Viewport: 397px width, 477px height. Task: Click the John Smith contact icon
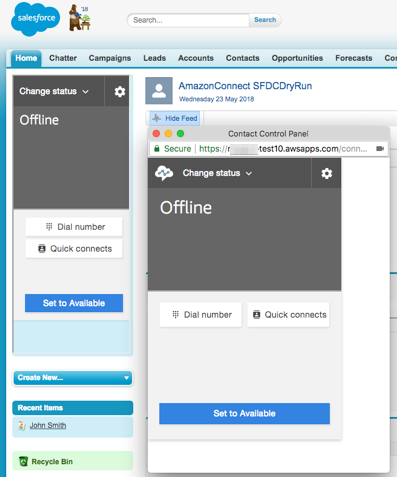[22, 426]
